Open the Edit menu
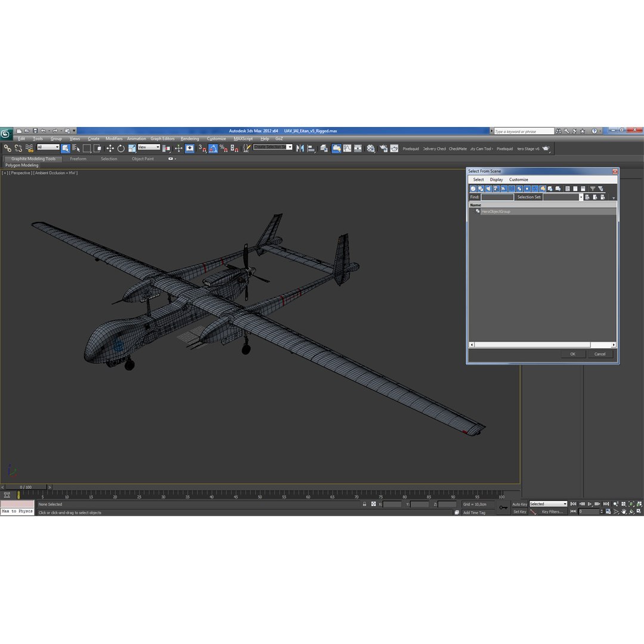Viewport: 644px width, 644px height. [22, 139]
